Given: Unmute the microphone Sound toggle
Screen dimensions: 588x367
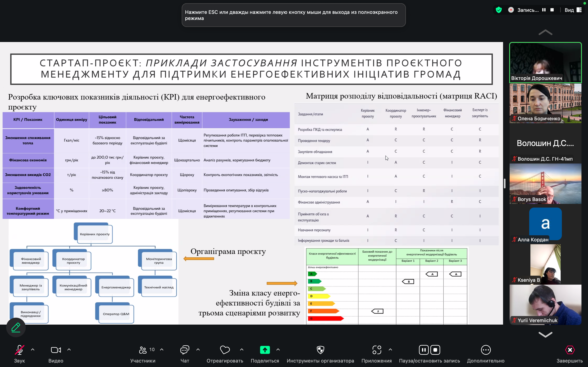Looking at the screenshot, I should [19, 350].
